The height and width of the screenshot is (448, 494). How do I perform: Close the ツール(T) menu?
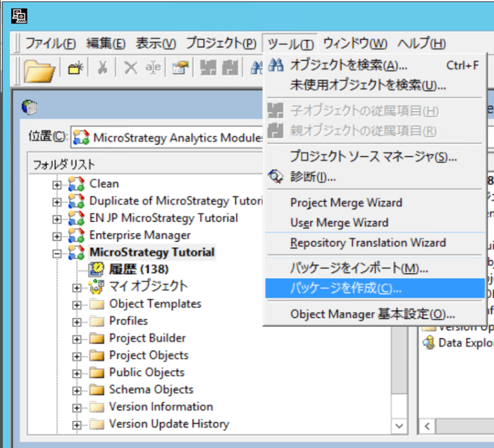tap(290, 43)
